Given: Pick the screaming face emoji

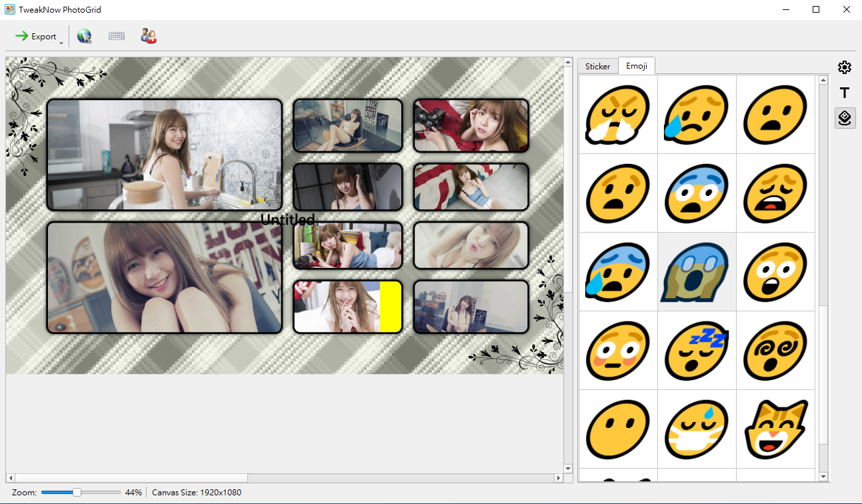Looking at the screenshot, I should [697, 271].
